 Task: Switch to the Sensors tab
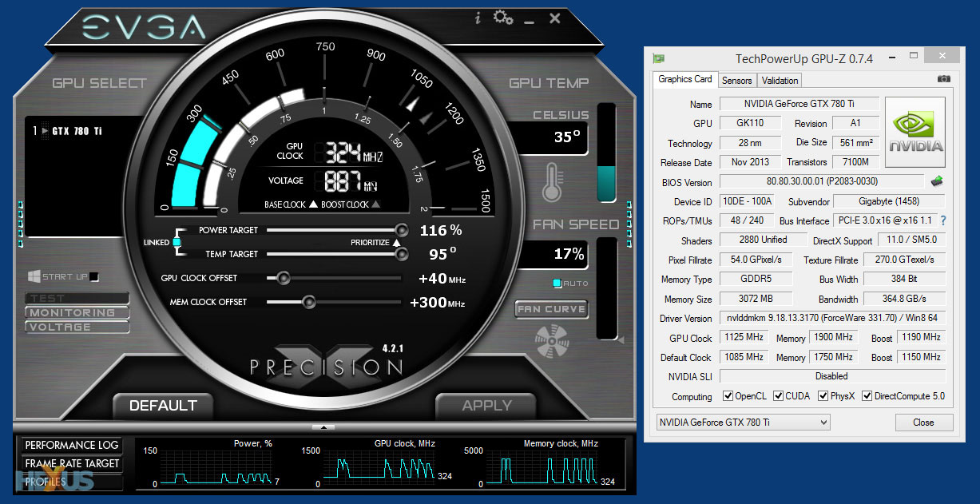736,80
